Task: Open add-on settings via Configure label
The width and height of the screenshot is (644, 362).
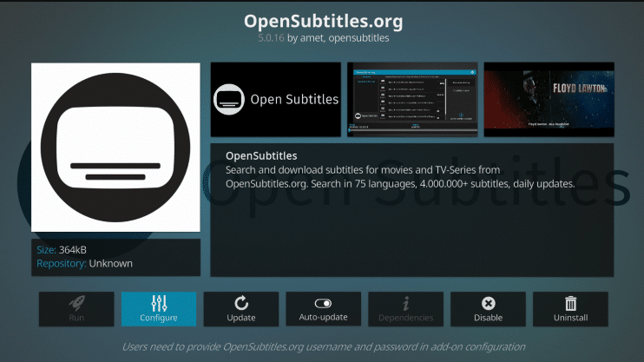Action: click(x=159, y=318)
